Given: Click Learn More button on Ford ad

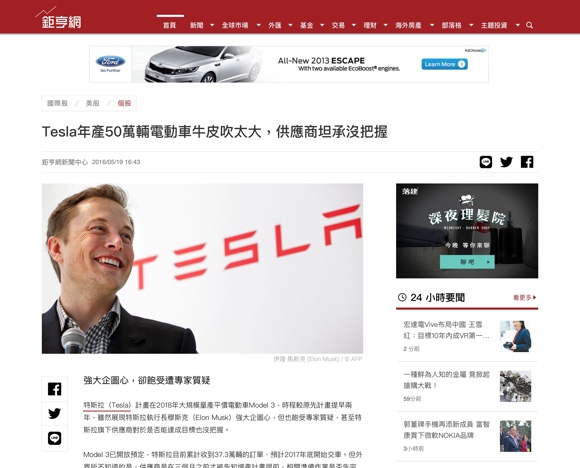Looking at the screenshot, I should [x=444, y=64].
